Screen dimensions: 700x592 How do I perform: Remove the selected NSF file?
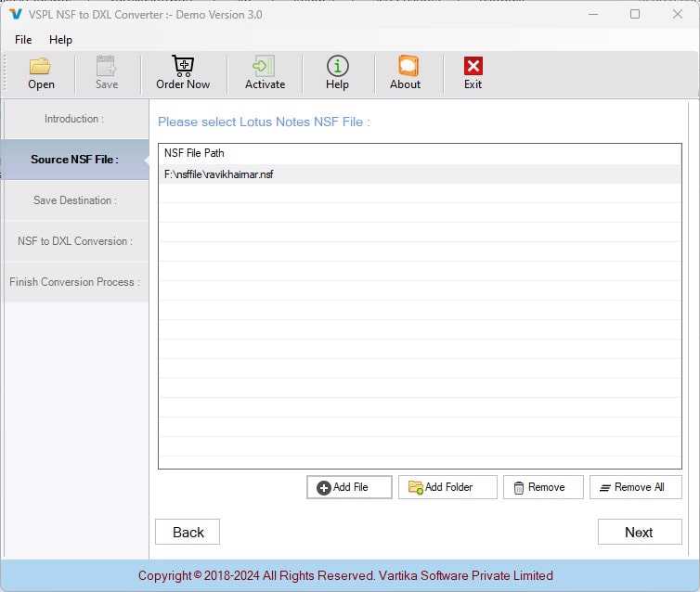pos(543,487)
